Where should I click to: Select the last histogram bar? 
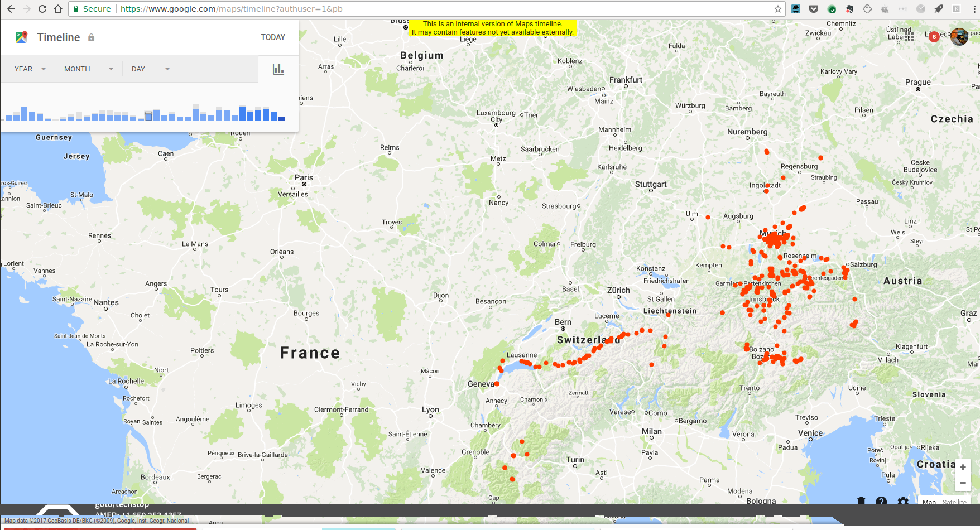pos(281,118)
